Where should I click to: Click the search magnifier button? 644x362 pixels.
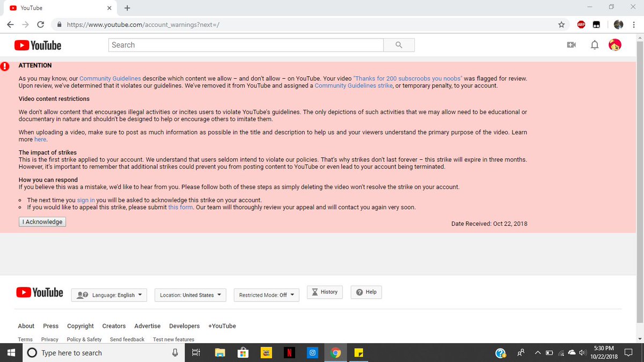[x=399, y=45]
